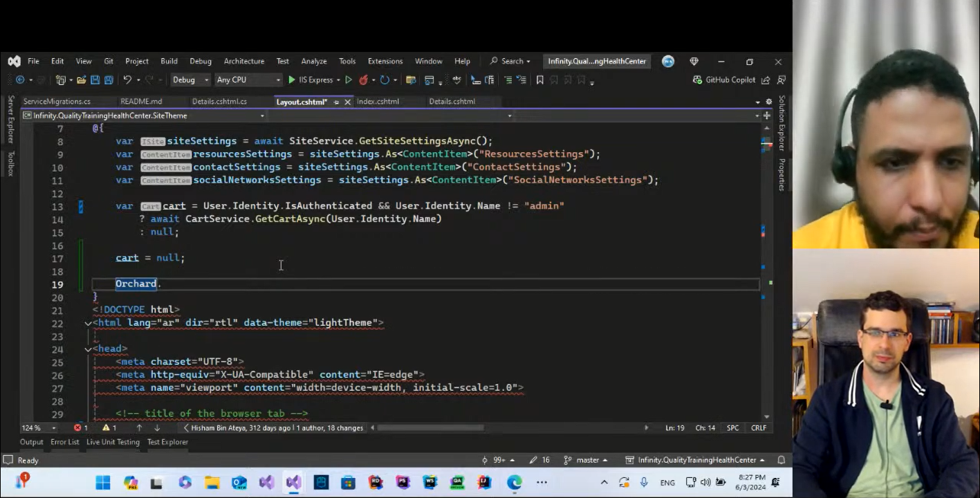Open the Error List panel tab
980x498 pixels.
[64, 442]
